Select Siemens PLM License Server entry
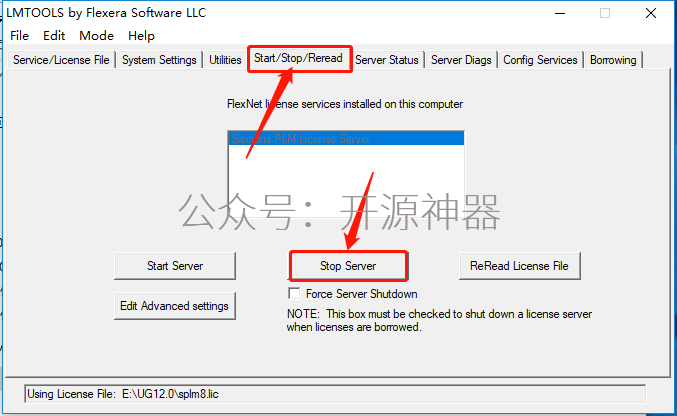The width and height of the screenshot is (677, 416). click(346, 139)
